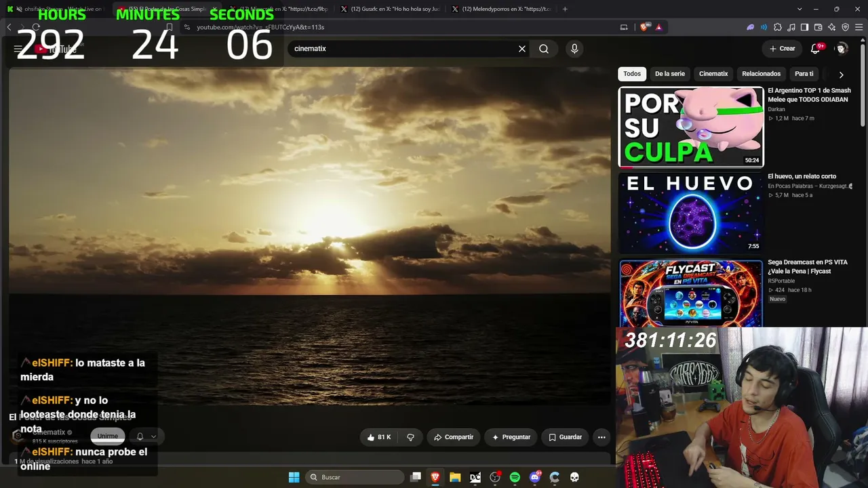Open the media control music note icon
Image resolution: width=868 pixels, height=488 pixels.
pyautogui.click(x=791, y=27)
